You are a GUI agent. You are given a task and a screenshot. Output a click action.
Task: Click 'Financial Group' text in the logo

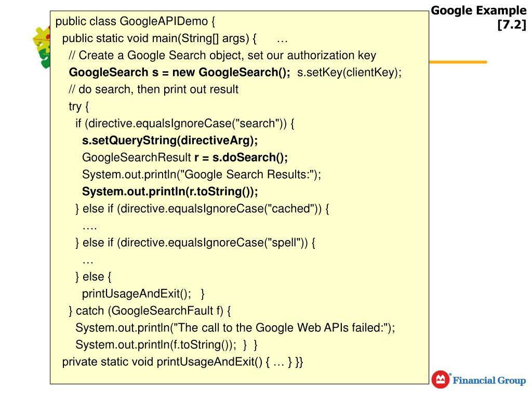click(x=489, y=380)
